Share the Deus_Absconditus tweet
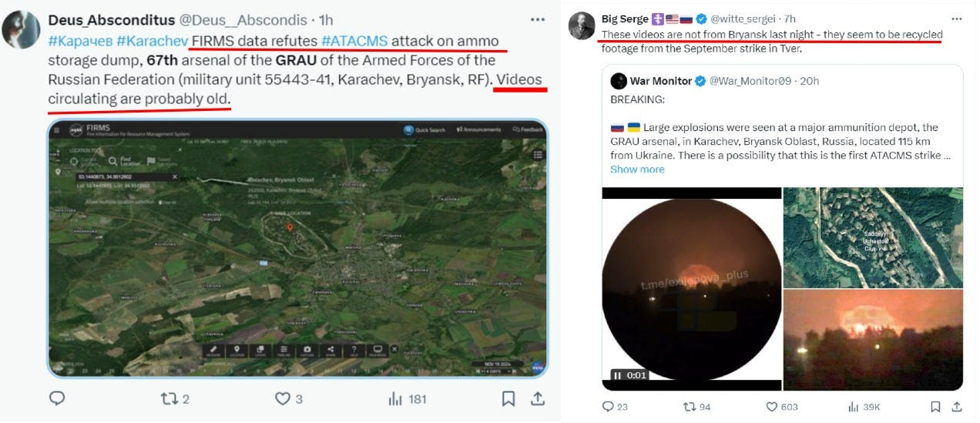 [x=539, y=398]
